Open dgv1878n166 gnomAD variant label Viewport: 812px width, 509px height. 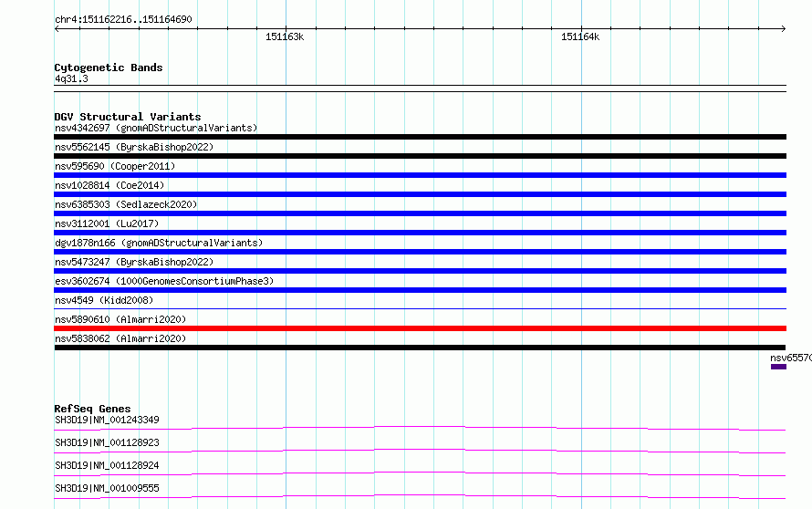point(159,243)
